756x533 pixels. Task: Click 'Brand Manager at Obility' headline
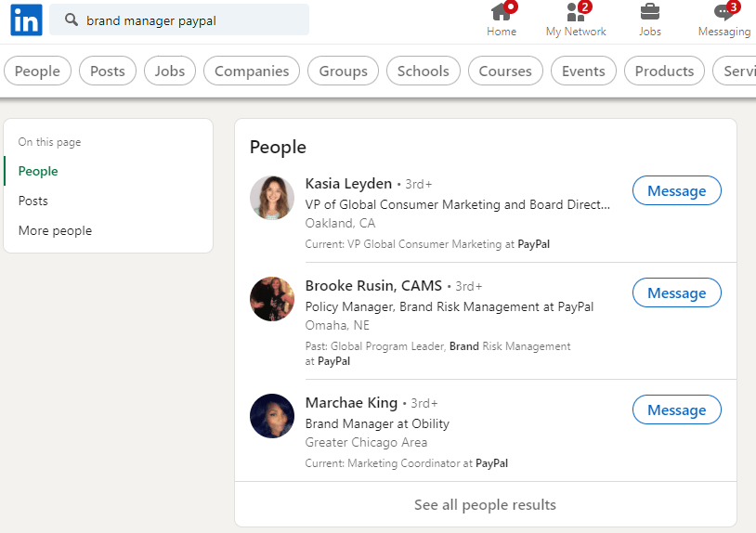(x=377, y=423)
